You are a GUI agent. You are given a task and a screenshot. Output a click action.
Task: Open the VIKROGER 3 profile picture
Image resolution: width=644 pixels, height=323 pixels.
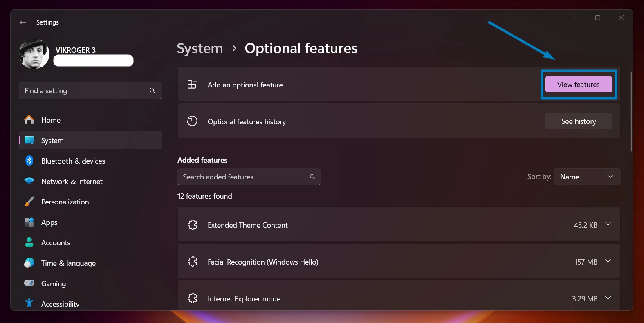coord(34,54)
